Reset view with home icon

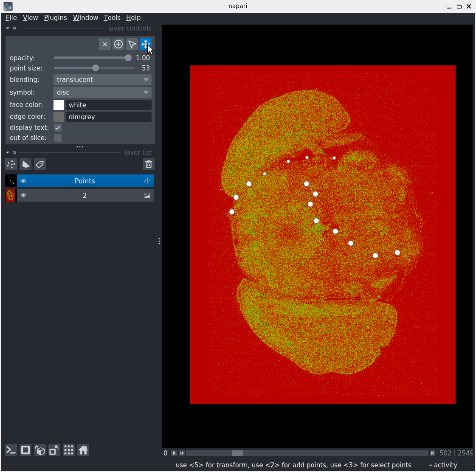83,450
